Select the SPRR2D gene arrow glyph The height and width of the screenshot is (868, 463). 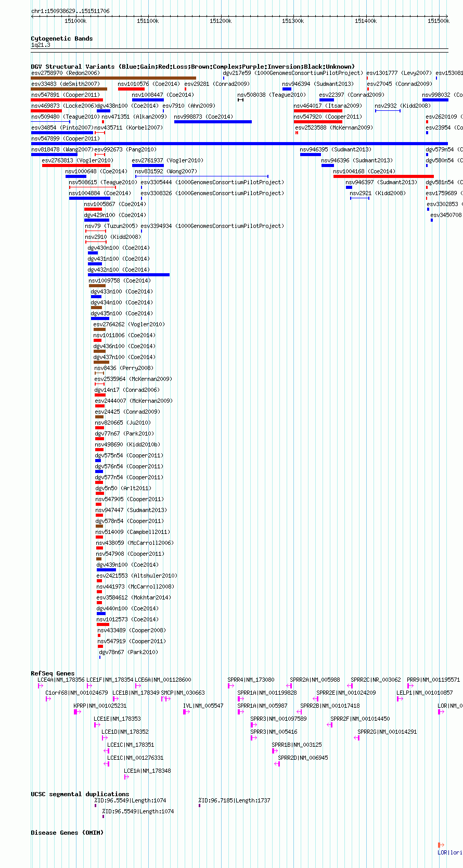[x=277, y=764]
